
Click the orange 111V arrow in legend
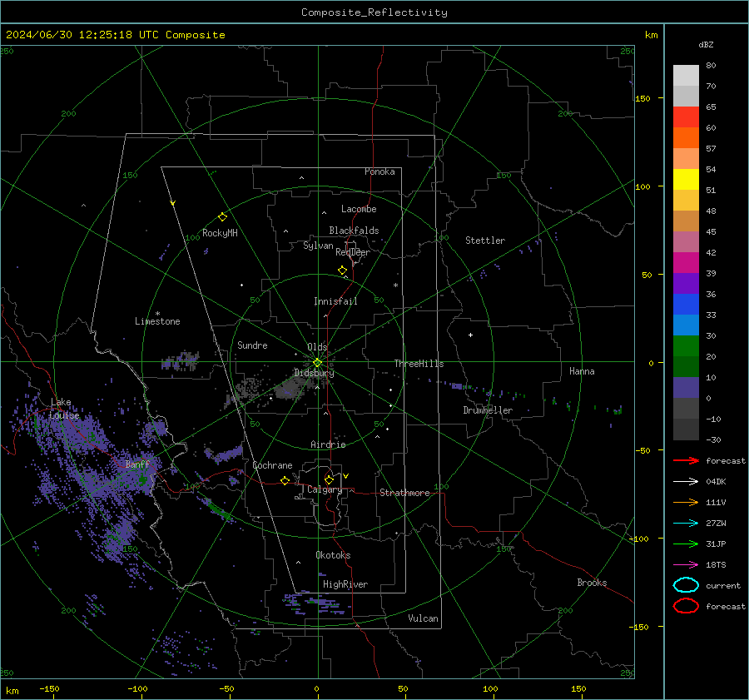(686, 502)
